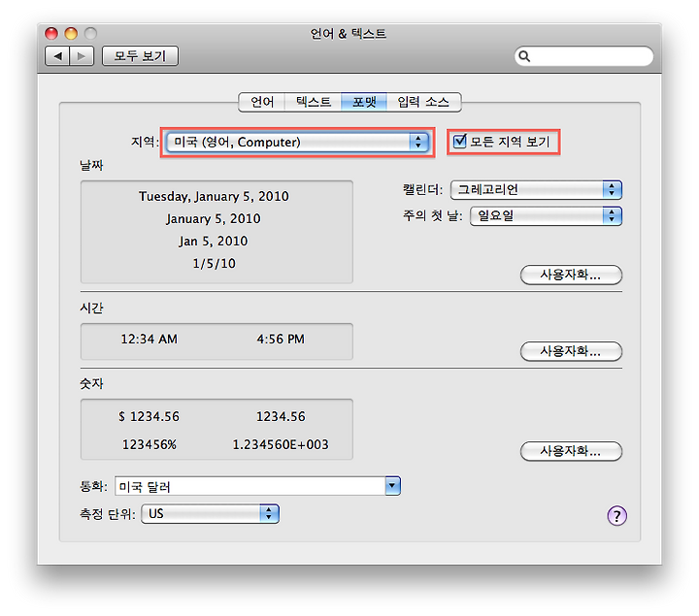This screenshot has width=699, height=616.
Task: Click the time sample 4:56 PM
Action: [281, 339]
